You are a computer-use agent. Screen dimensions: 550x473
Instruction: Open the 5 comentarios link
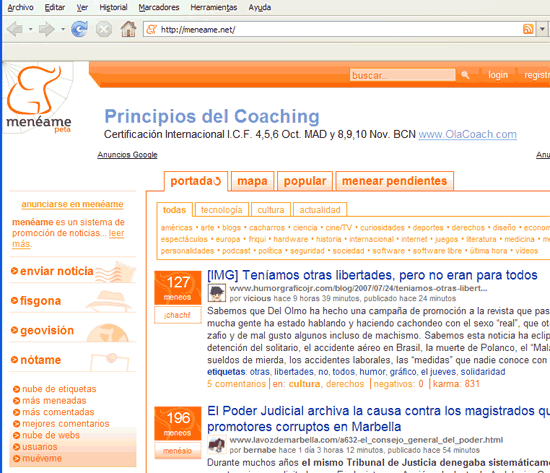coord(236,384)
